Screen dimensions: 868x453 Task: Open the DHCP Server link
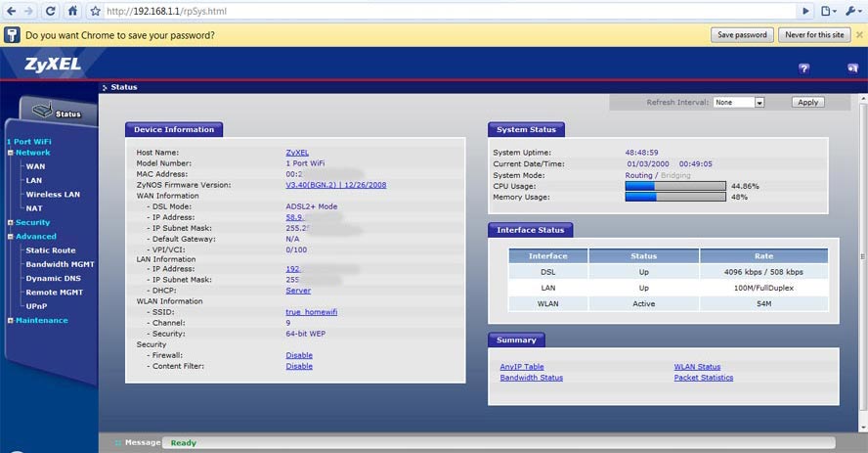point(298,291)
